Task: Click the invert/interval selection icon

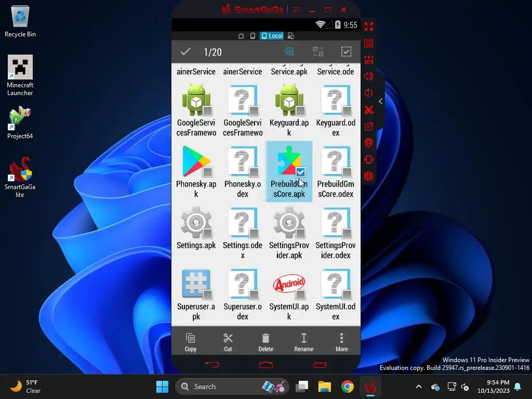Action: coord(318,51)
